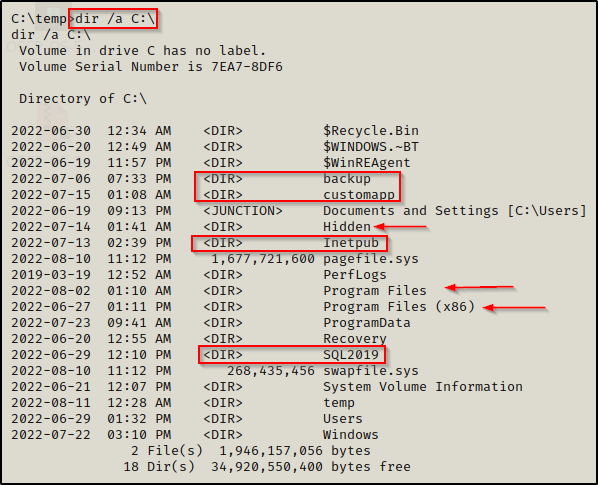This screenshot has width=598, height=485.
Task: Select the Hidden folder name
Action: click(x=347, y=226)
